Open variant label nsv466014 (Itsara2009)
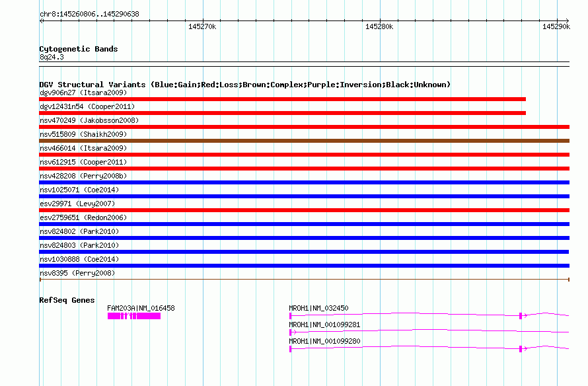The width and height of the screenshot is (588, 386). [x=83, y=148]
